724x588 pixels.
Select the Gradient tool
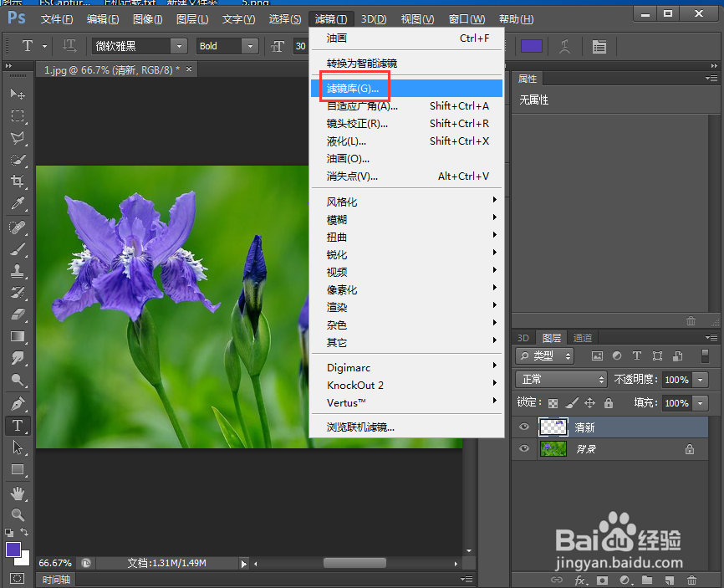click(x=18, y=336)
